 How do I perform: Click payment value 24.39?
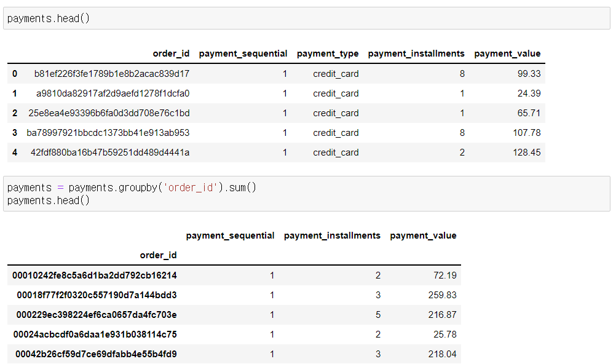pos(529,93)
